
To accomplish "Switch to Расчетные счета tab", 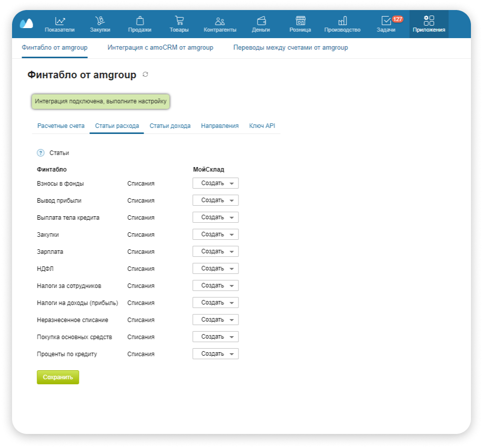I will click(61, 126).
